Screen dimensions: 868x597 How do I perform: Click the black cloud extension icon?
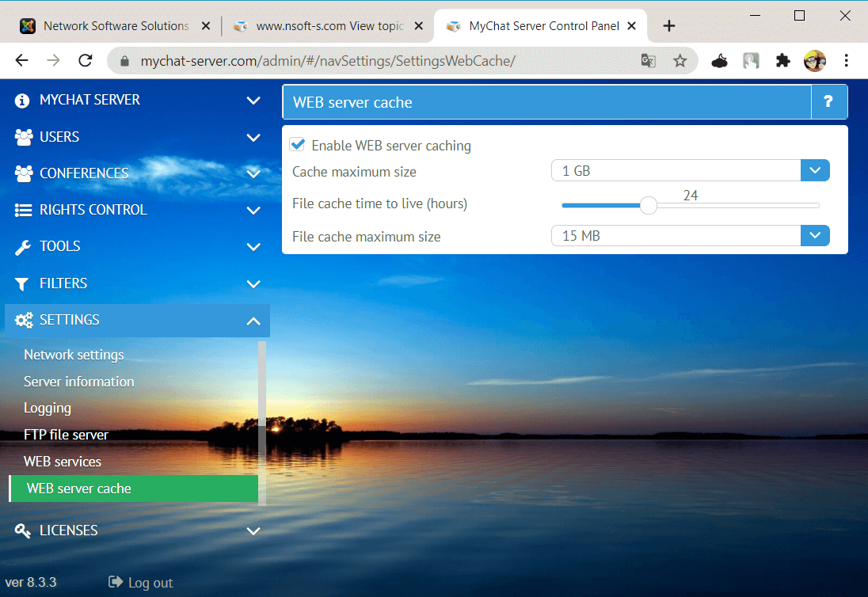coord(719,60)
